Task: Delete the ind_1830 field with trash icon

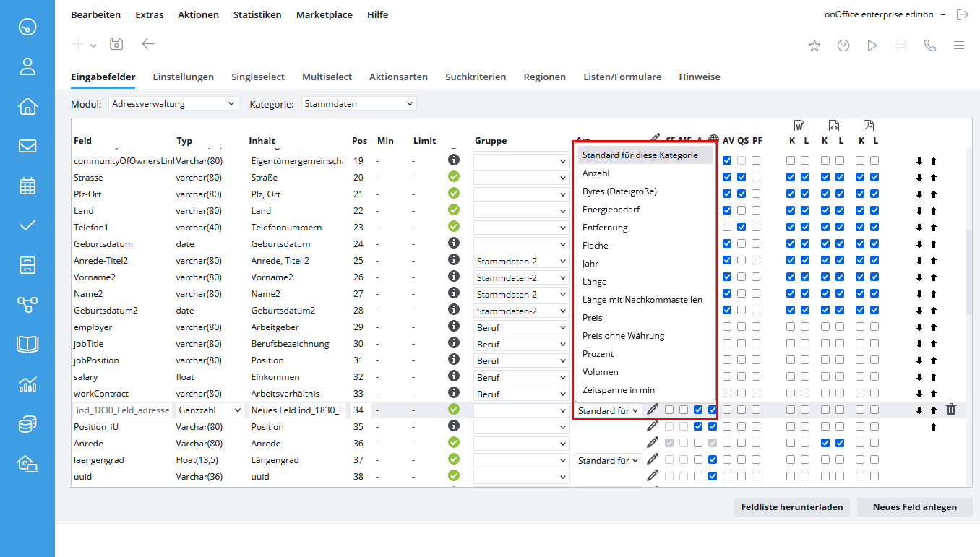Action: tap(951, 410)
